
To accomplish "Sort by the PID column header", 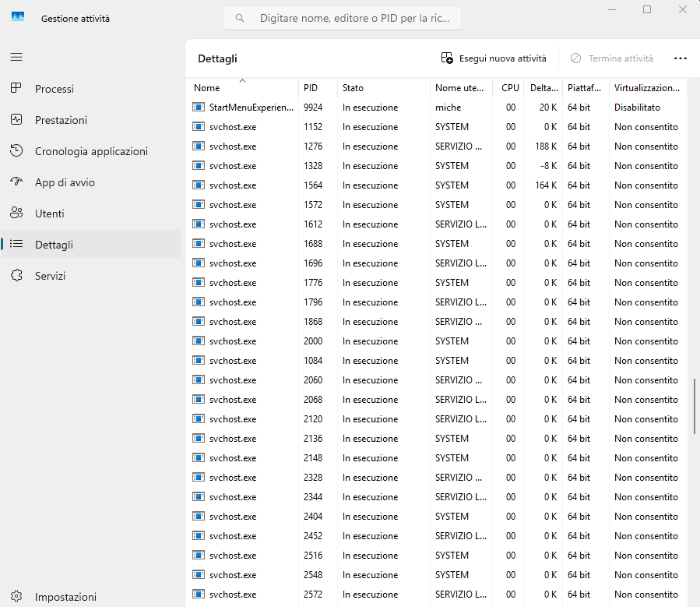I will [318, 87].
